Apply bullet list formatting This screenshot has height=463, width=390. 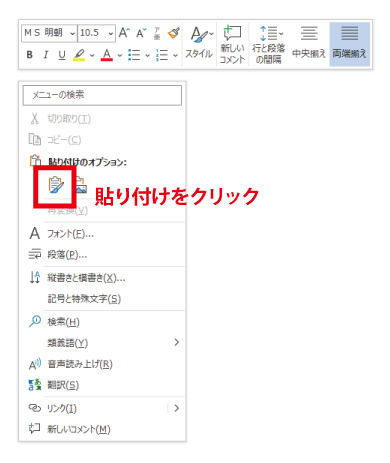pos(134,55)
